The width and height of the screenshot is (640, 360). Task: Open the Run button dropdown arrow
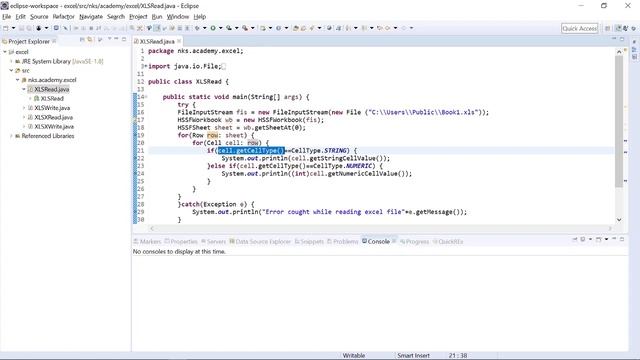pos(220,28)
